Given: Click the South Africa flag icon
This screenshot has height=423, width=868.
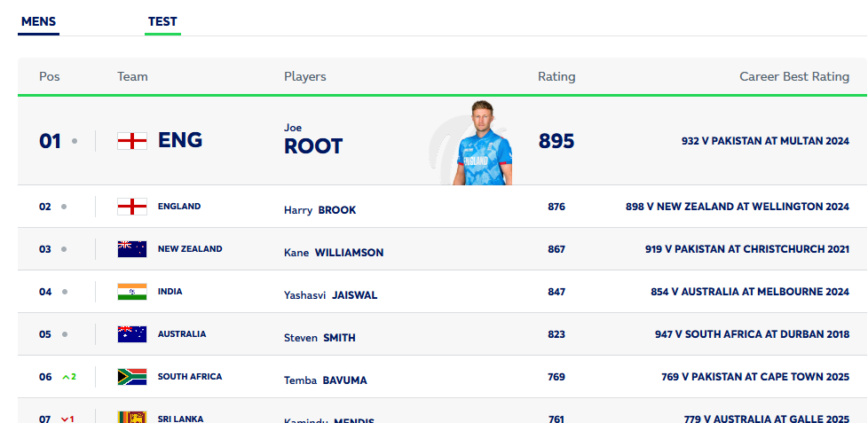Looking at the screenshot, I should [131, 377].
